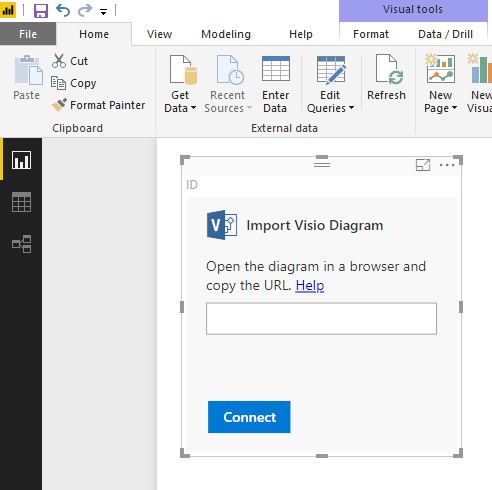Activate the Format Painter
Viewport: 492px width, 490px height.
coord(99,105)
